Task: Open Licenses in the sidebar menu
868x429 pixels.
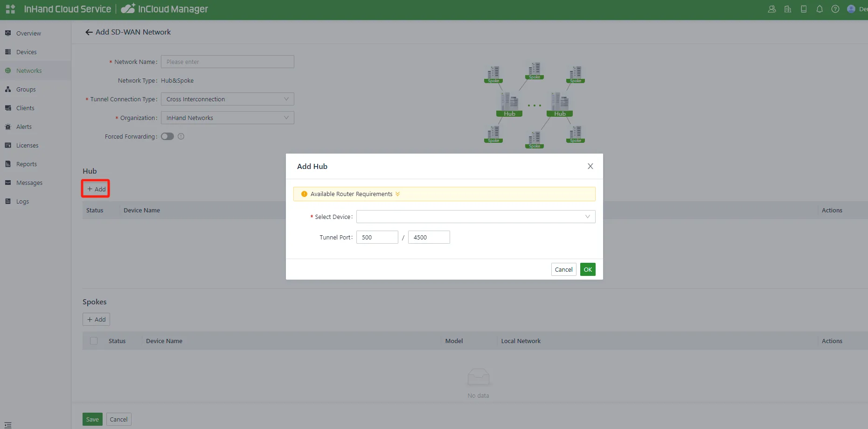Action: (x=27, y=145)
